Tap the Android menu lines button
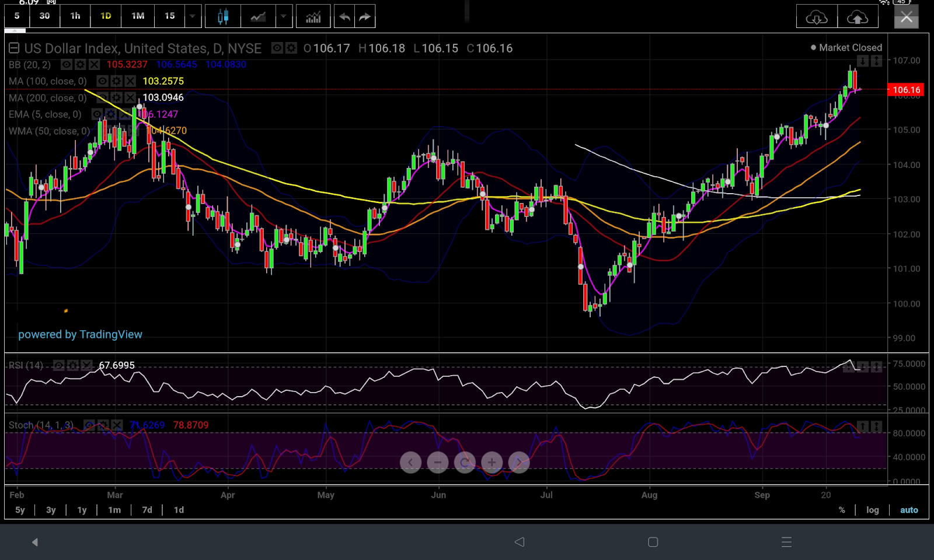934x560 pixels. coord(786,542)
